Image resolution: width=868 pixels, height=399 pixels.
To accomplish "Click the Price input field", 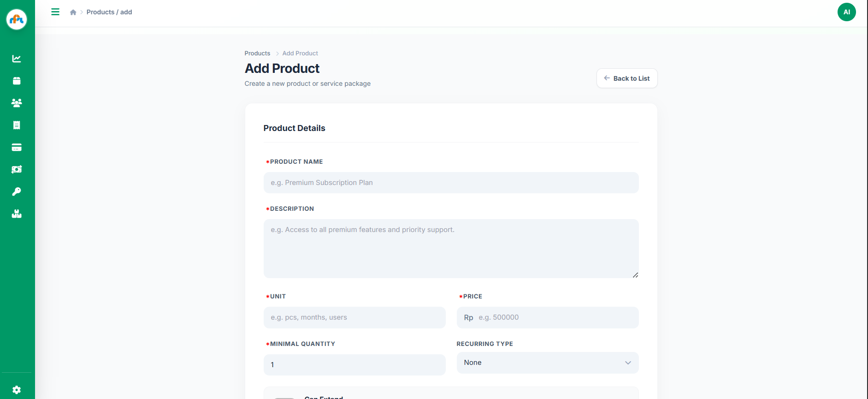I will [x=555, y=317].
